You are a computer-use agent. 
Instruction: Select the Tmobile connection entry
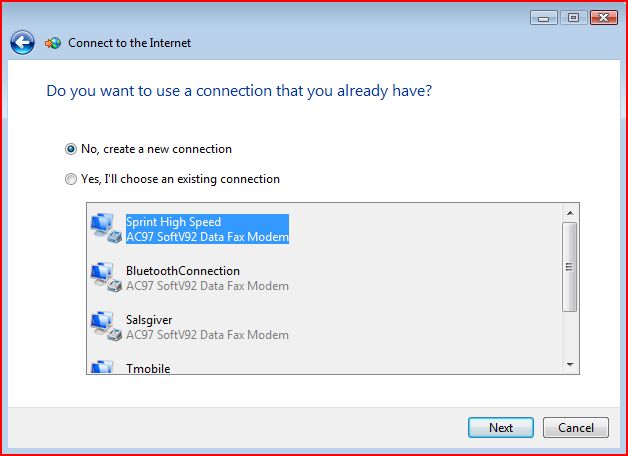(148, 368)
